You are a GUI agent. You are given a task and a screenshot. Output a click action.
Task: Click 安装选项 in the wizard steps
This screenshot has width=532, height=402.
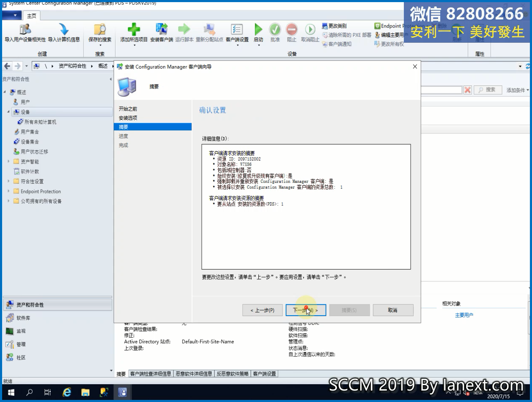pos(128,118)
